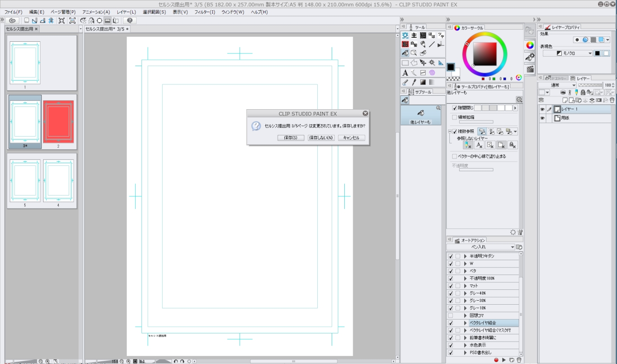617x364 pixels.
Task: Click the purple spiral tool icon
Action: coord(432,73)
